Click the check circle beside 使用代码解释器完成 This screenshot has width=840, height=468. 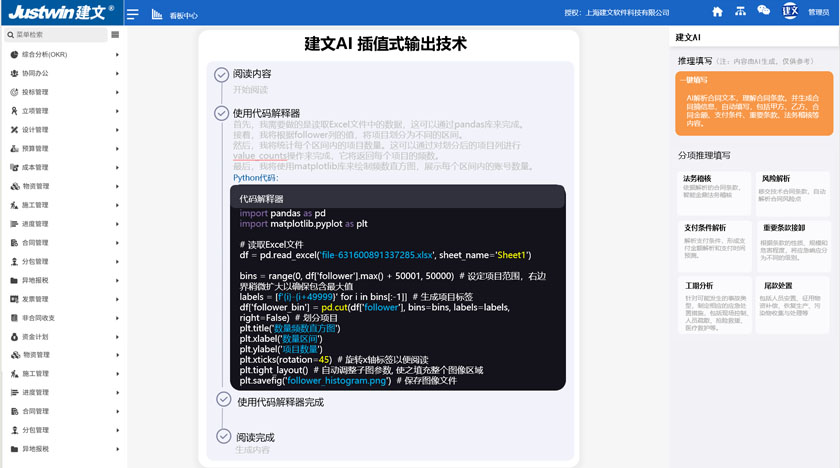coord(224,400)
